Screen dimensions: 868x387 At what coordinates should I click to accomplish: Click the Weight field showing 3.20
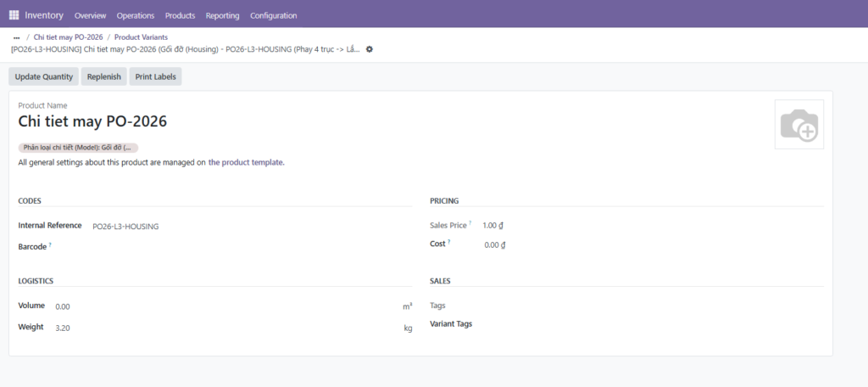pos(63,328)
